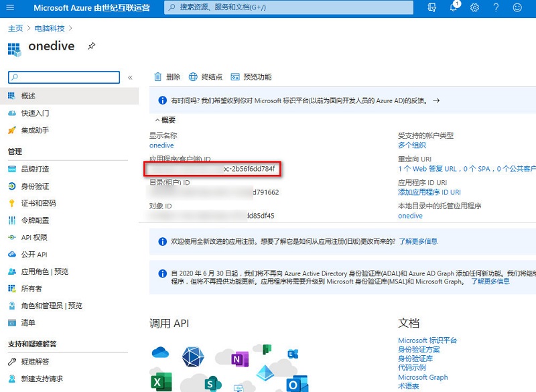Click the OneDrive cloud icon
The height and width of the screenshot is (392, 536).
(160, 352)
